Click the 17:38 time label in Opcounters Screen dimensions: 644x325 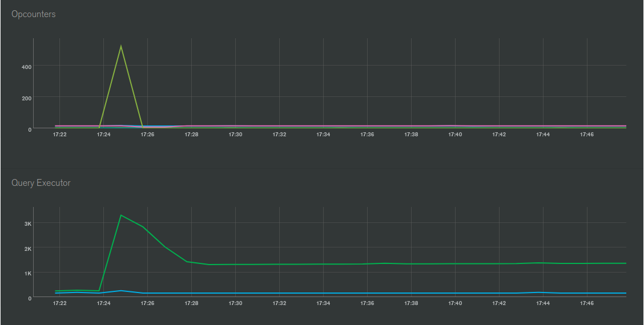[x=411, y=135]
